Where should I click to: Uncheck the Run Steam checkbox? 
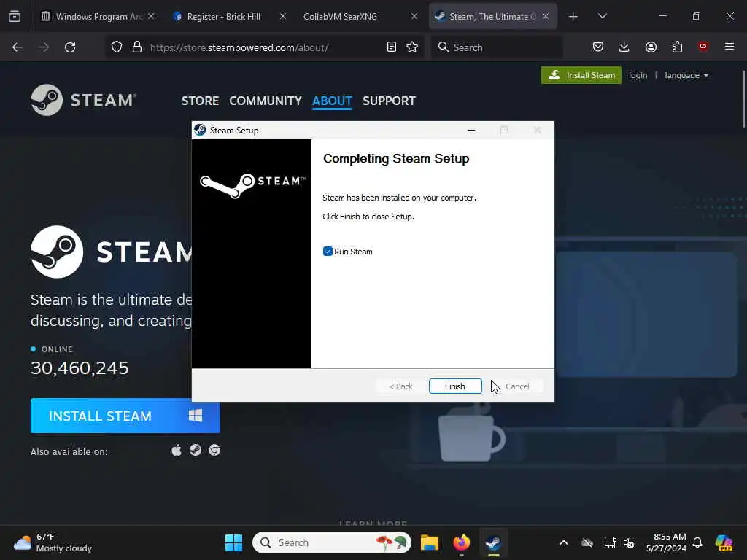tap(328, 252)
